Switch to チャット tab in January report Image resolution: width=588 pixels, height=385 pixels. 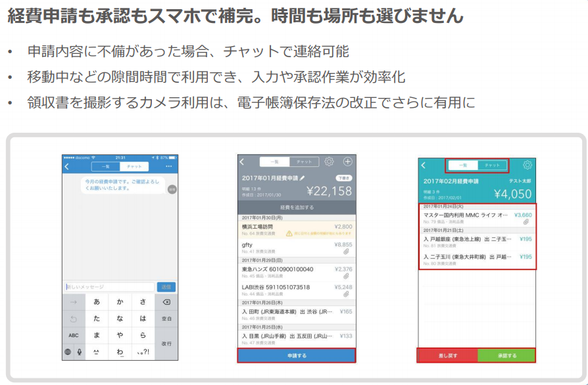304,162
